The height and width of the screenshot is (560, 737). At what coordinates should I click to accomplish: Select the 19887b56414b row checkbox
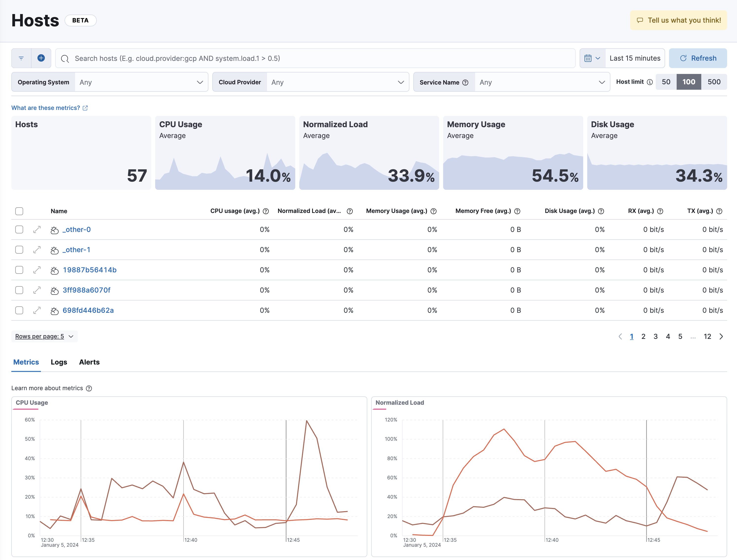pos(19,270)
